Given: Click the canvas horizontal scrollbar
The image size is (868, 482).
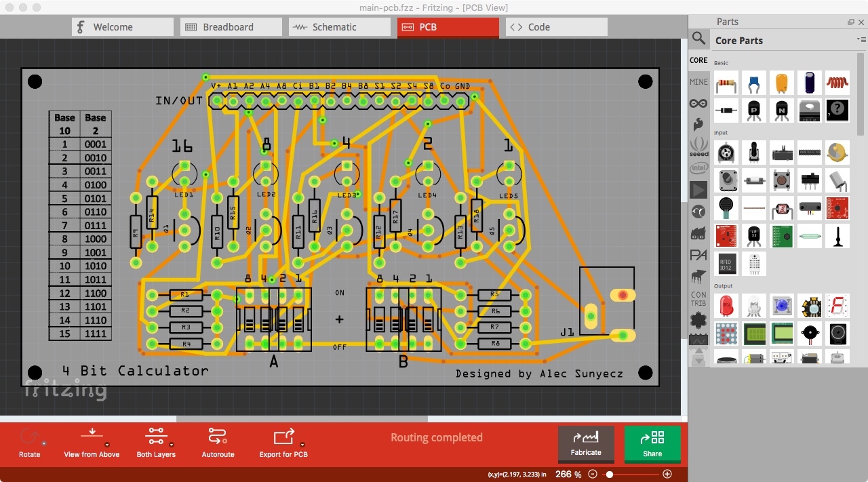Looking at the screenshot, I should (x=302, y=419).
